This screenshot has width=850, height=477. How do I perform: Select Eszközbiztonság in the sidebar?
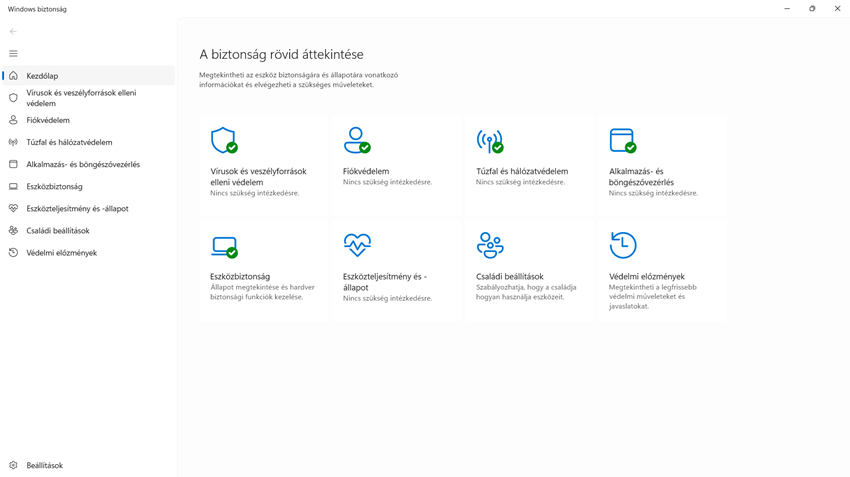(x=89, y=186)
